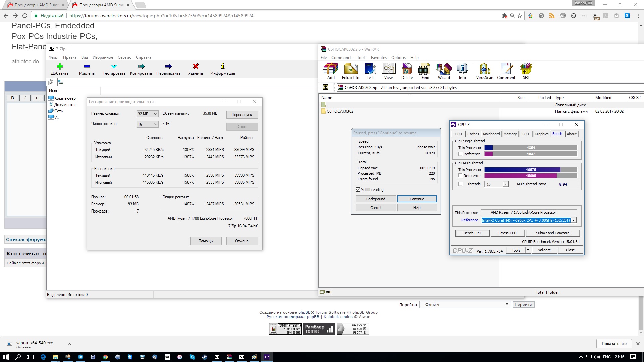Click WinRAR Extract To toolbar icon
The height and width of the screenshot is (362, 644).
351,69
